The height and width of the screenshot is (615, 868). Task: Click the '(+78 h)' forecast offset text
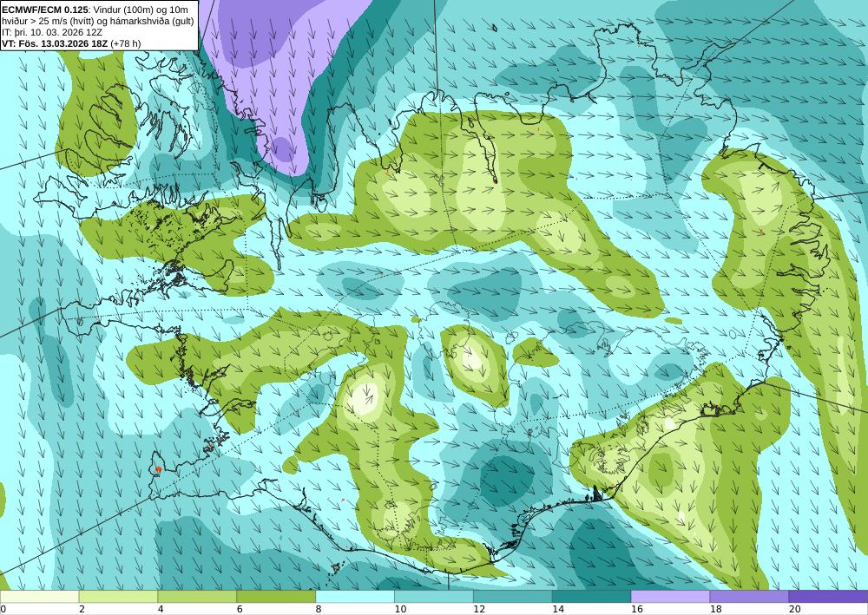pyautogui.click(x=126, y=43)
